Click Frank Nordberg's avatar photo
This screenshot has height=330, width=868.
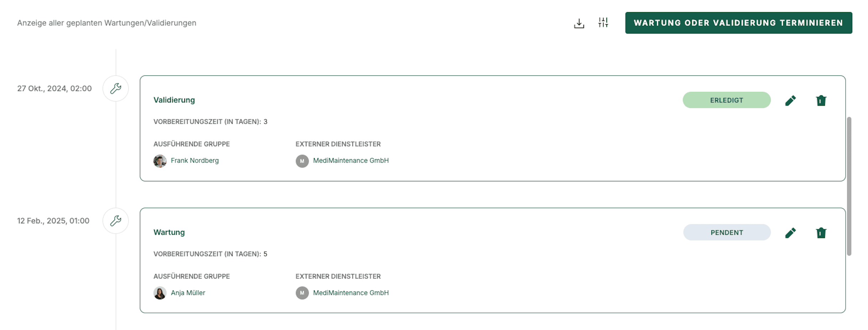click(160, 161)
